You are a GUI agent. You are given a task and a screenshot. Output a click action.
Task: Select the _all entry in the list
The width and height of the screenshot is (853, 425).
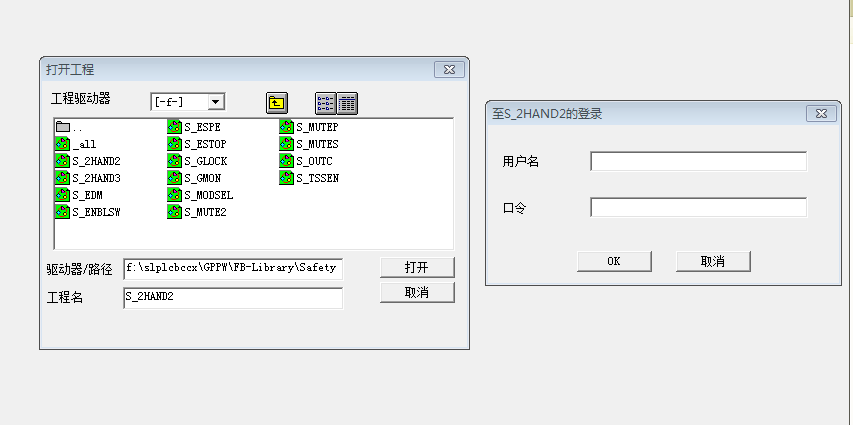click(x=84, y=144)
